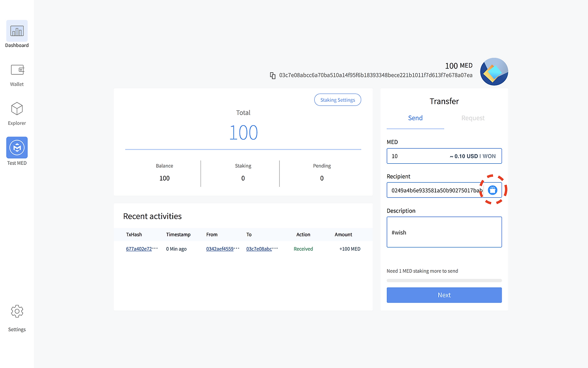
Task: Click the 'Recent activities' heading
Action: point(153,216)
